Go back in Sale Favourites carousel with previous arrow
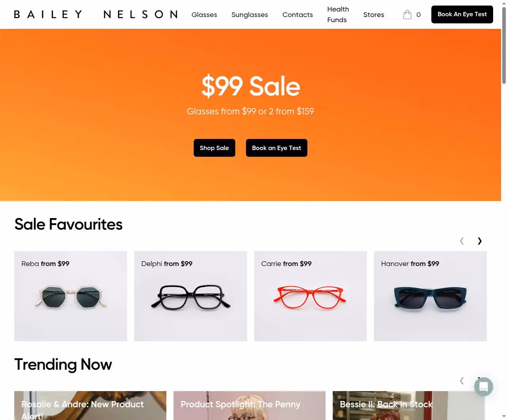The width and height of the screenshot is (507, 420). pos(462,241)
